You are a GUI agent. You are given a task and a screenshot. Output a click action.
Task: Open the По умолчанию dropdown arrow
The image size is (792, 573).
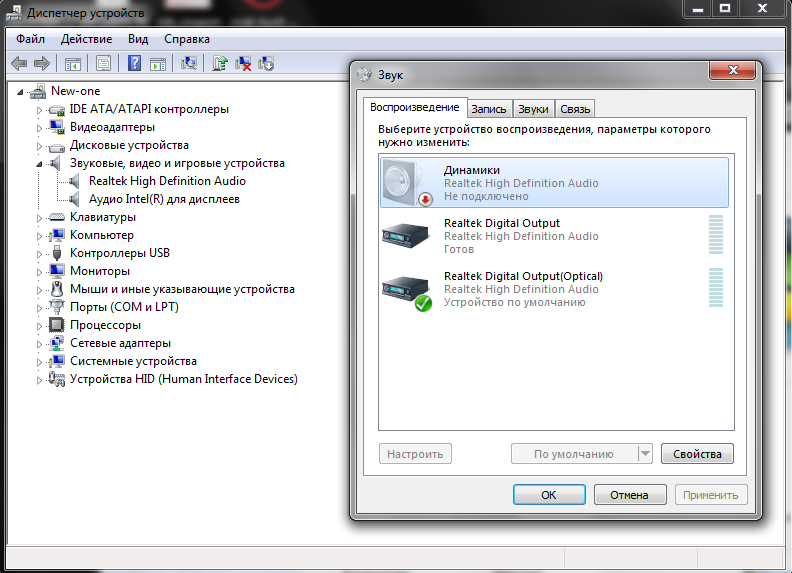point(645,454)
